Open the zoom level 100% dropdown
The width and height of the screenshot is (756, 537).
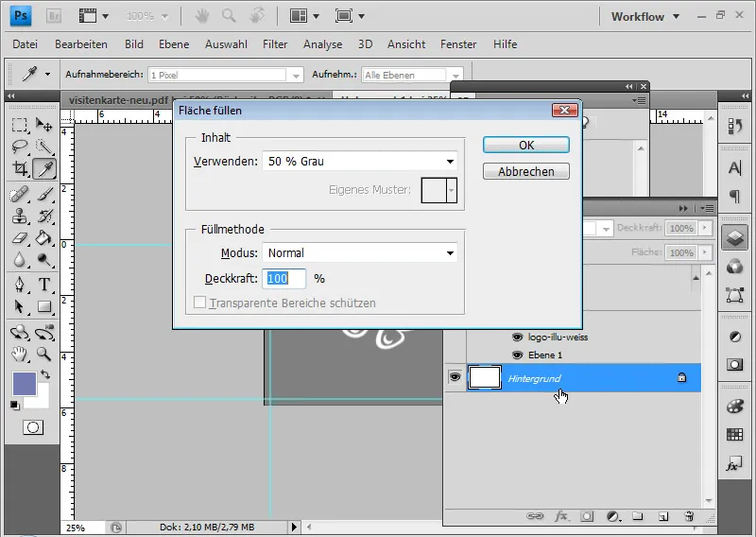pos(147,16)
